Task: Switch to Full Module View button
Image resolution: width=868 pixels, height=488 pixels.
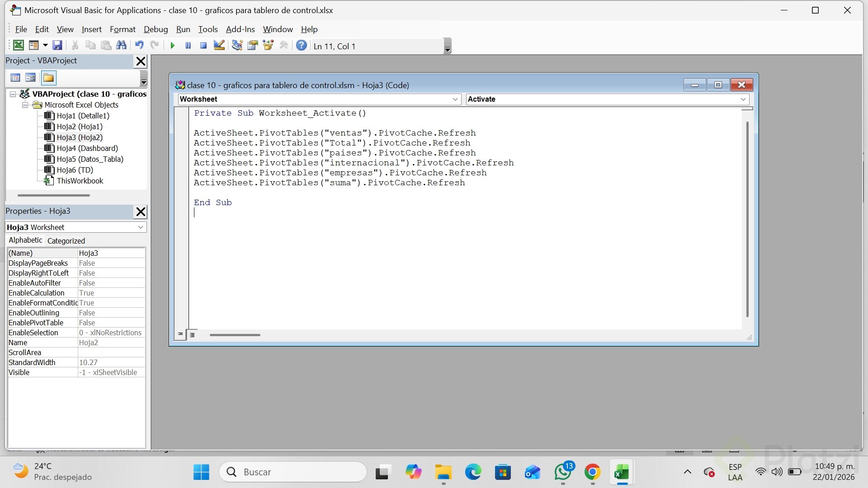Action: tap(192, 334)
